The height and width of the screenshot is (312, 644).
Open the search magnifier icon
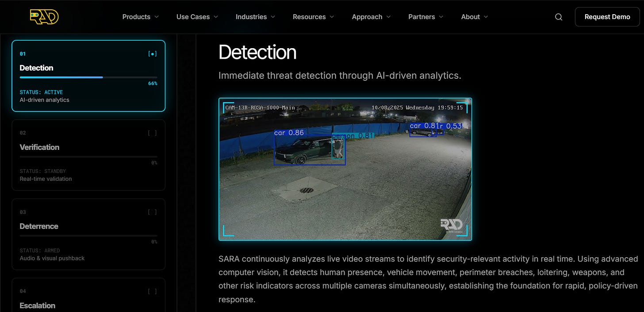(559, 17)
